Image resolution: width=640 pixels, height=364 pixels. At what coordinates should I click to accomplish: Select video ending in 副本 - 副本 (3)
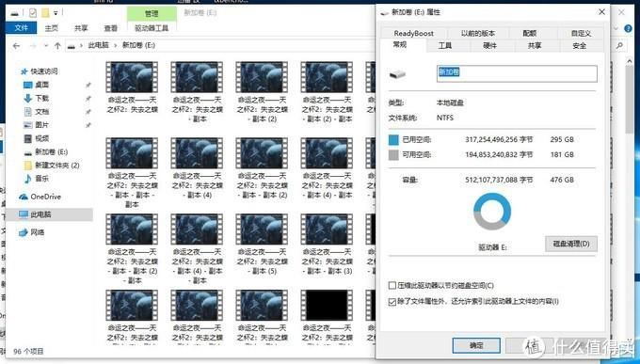pos(327,244)
